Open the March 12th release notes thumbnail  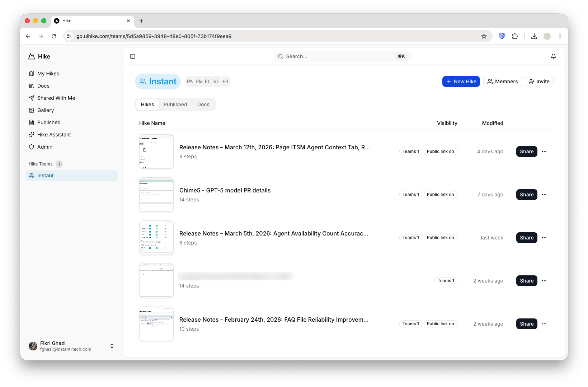click(156, 151)
